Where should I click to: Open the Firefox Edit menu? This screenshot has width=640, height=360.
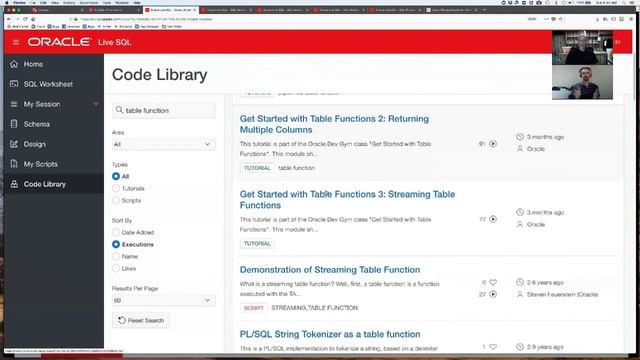[43, 2]
